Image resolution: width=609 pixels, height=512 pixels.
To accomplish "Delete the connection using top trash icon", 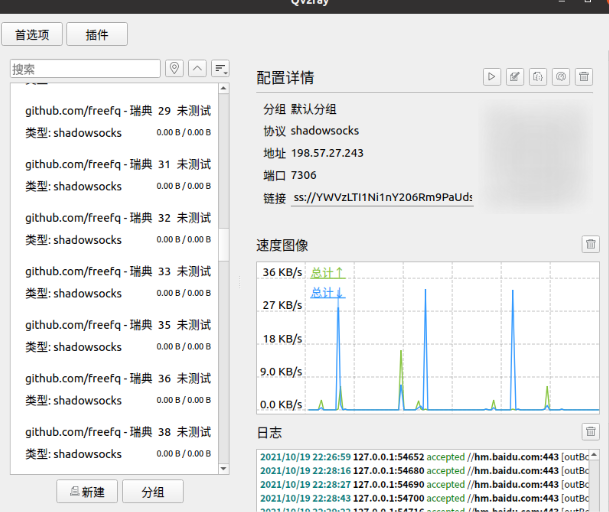I will click(x=584, y=76).
